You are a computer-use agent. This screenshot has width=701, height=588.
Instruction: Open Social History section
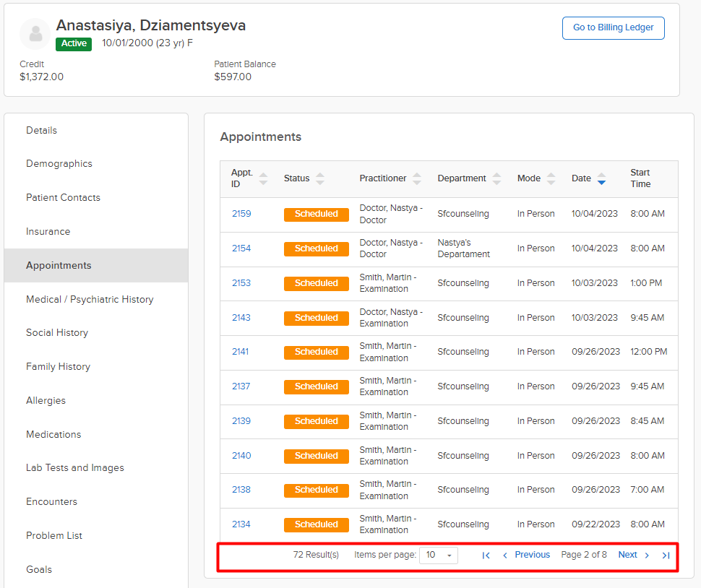(57, 333)
